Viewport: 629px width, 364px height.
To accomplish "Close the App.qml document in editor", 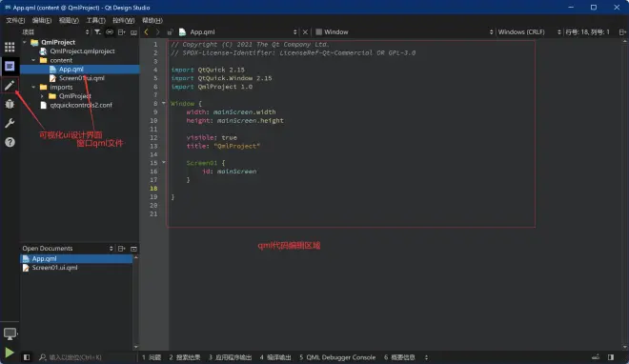I will (x=305, y=32).
